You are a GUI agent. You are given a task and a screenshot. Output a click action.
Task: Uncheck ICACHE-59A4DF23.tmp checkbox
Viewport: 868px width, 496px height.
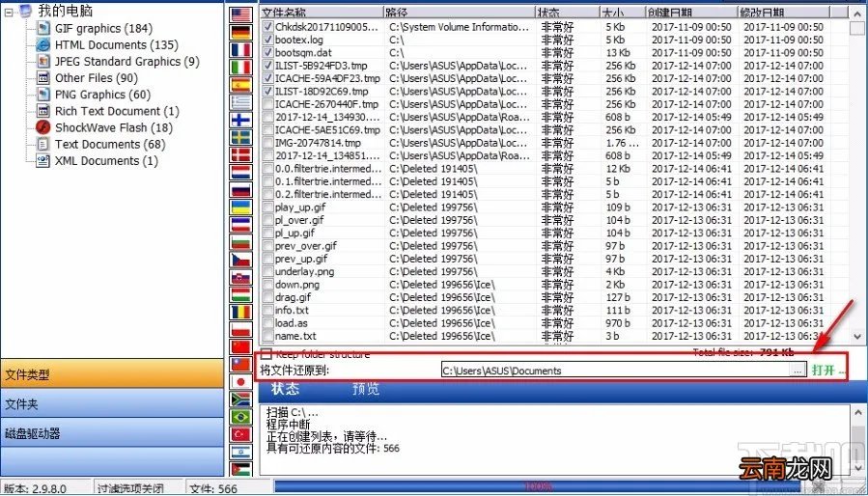coord(267,78)
